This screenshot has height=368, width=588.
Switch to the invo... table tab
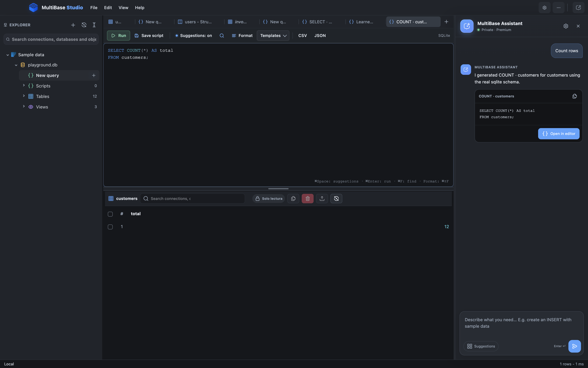click(x=241, y=22)
